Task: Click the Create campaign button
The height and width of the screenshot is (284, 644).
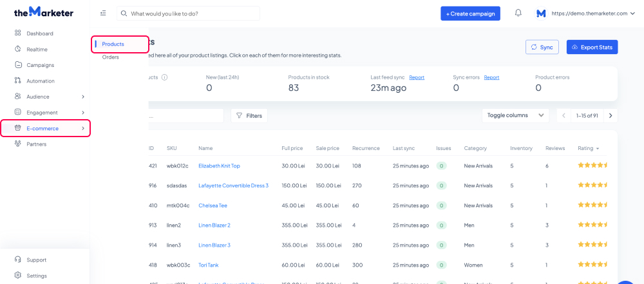Action: tap(470, 13)
